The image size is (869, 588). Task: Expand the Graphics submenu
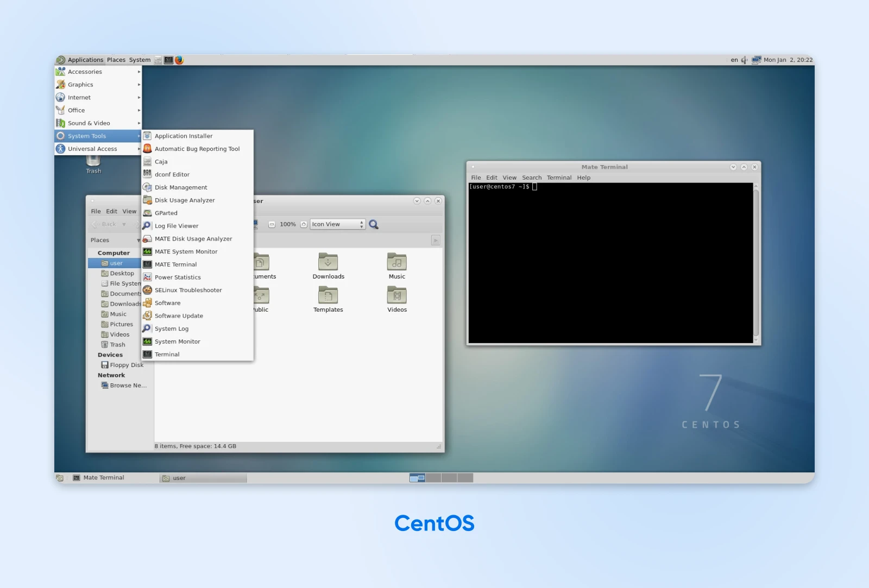pyautogui.click(x=98, y=85)
